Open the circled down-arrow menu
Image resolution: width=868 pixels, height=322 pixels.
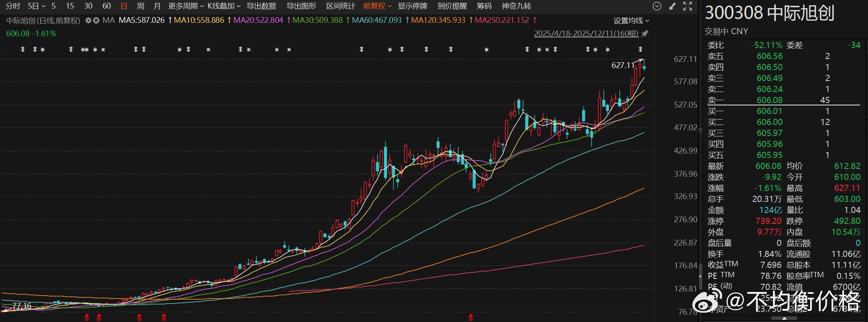657,6
